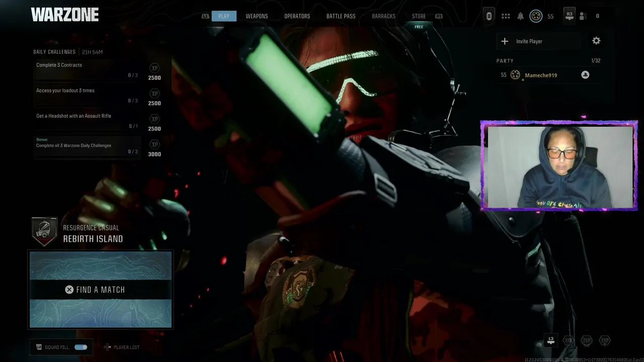Image resolution: width=644 pixels, height=362 pixels.
Task: Start Find a Match
Action: coord(101,290)
